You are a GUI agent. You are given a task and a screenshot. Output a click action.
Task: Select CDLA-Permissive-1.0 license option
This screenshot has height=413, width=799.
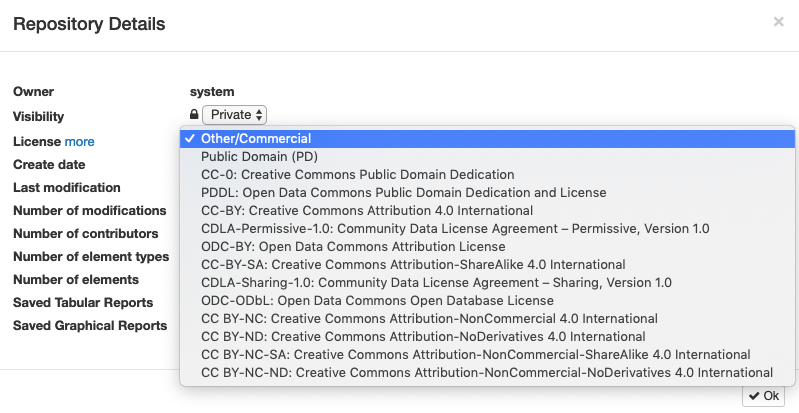(x=487, y=228)
